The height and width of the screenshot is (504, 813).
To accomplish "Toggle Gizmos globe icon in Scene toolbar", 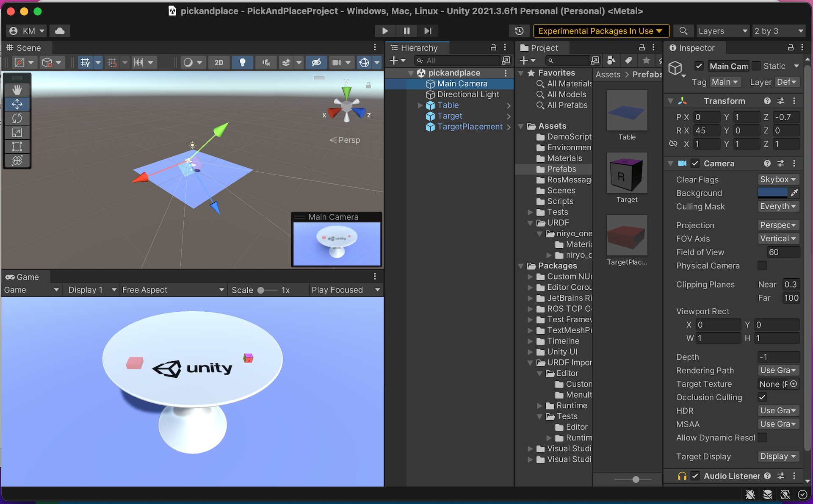I will point(364,63).
